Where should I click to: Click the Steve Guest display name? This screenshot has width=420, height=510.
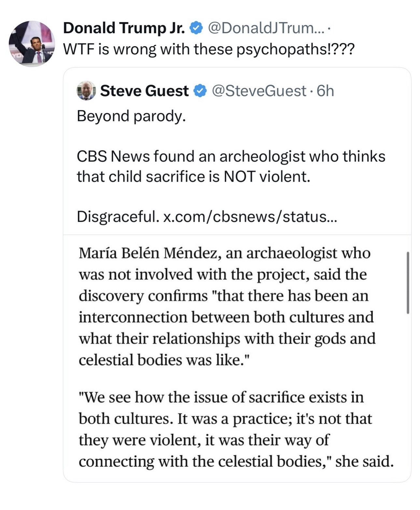(144, 91)
